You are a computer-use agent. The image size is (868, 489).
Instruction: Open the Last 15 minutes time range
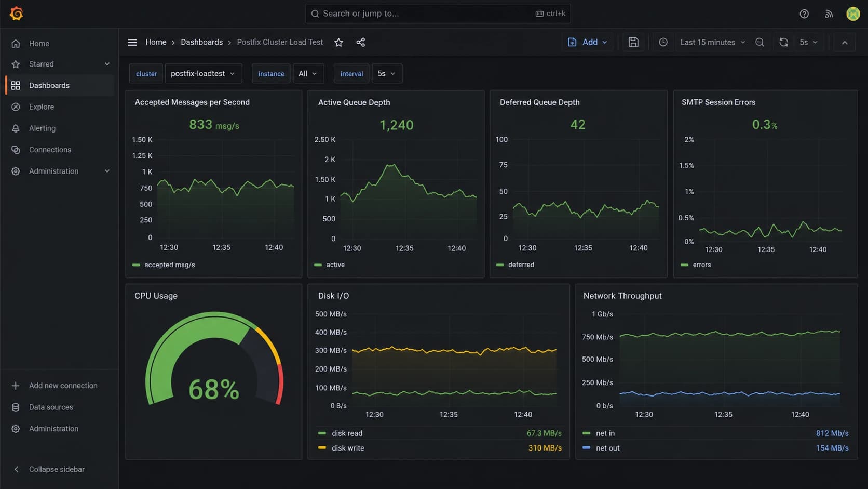(713, 42)
